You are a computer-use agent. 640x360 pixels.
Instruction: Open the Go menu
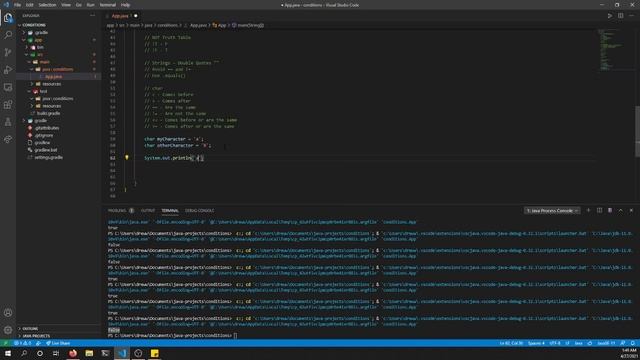(x=78, y=5)
